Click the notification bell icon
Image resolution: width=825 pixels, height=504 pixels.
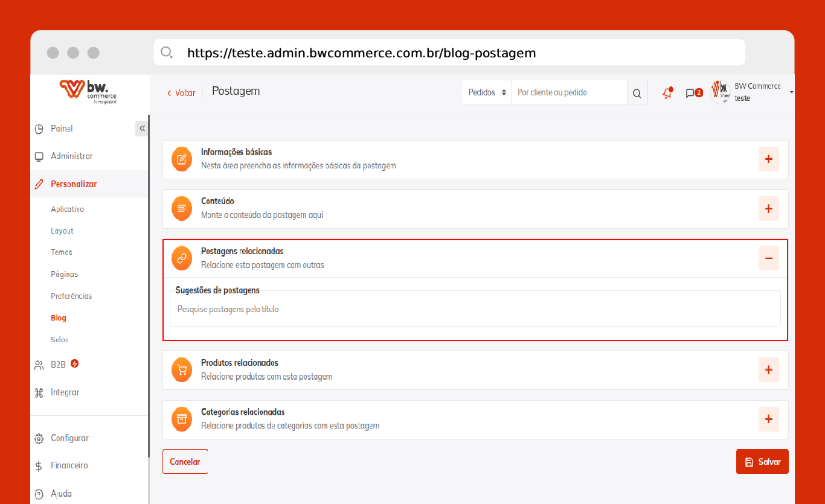(667, 93)
